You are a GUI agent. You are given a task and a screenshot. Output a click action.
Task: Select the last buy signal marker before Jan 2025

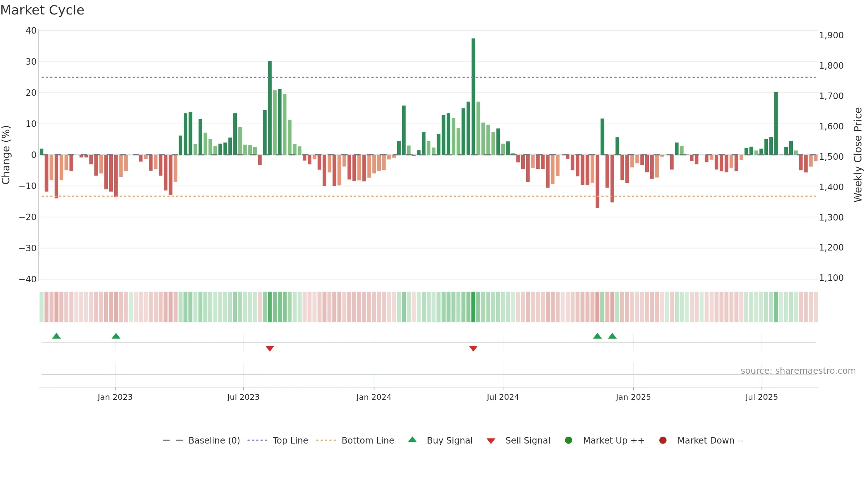[x=612, y=336]
